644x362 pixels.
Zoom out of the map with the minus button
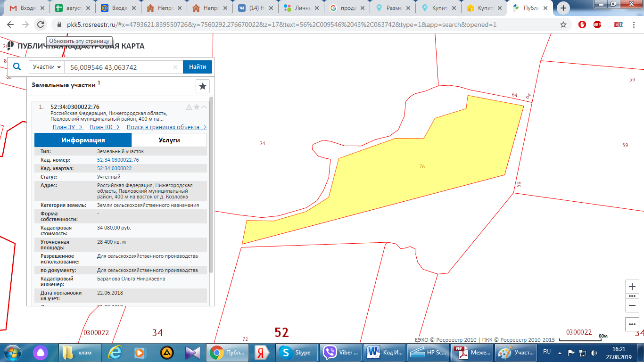632,305
